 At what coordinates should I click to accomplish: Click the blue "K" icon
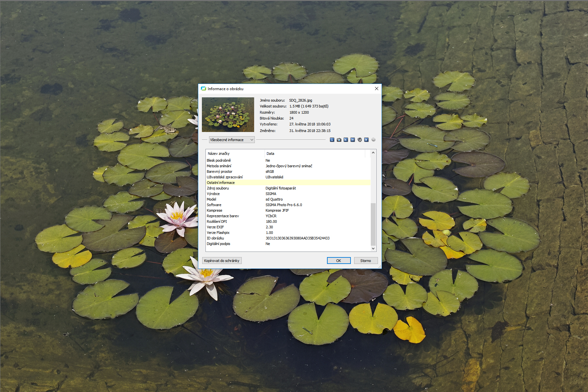346,140
